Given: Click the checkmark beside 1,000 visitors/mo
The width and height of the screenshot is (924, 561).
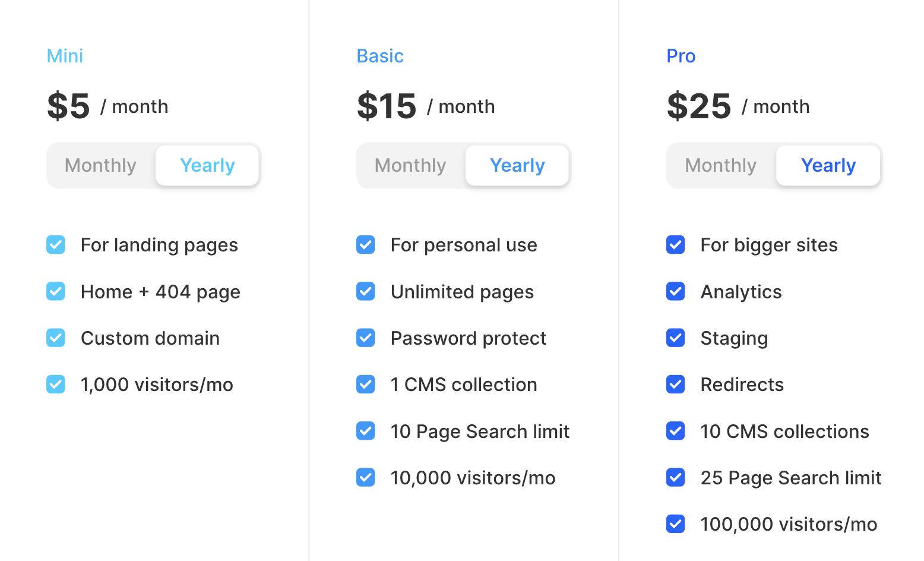Looking at the screenshot, I should pyautogui.click(x=56, y=384).
